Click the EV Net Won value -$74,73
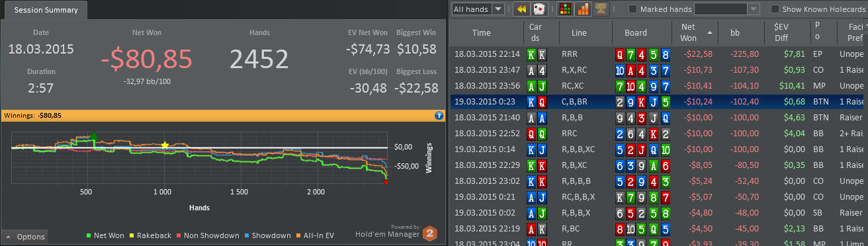868x246 pixels. pyautogui.click(x=368, y=49)
